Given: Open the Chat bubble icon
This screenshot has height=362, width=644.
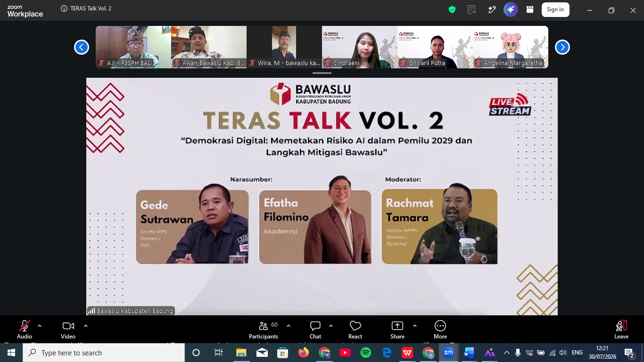Looking at the screenshot, I should [315, 326].
